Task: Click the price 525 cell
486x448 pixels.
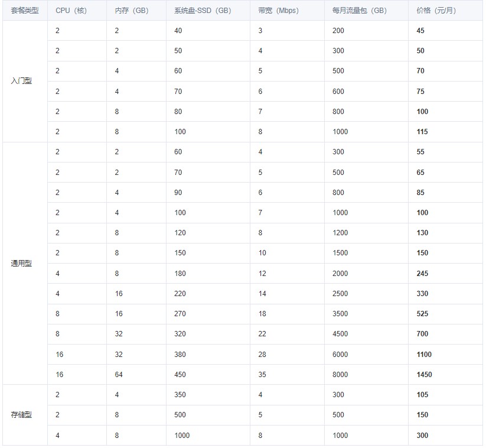Action: [445, 314]
